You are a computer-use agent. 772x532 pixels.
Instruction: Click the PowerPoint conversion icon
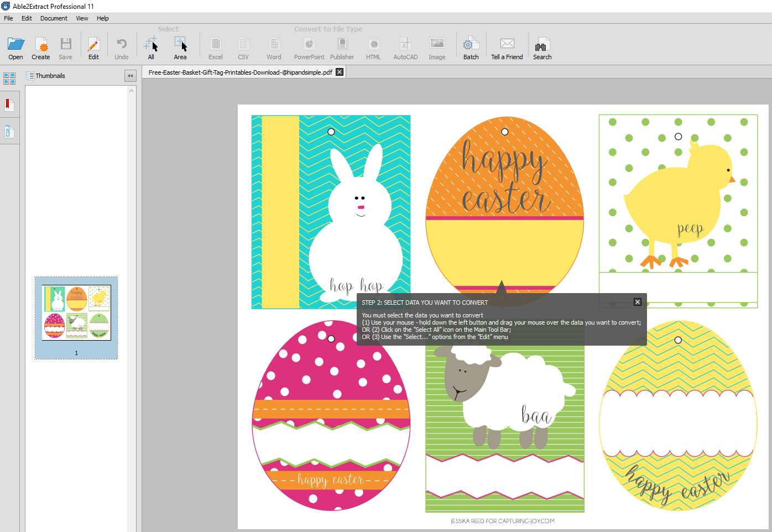309,48
